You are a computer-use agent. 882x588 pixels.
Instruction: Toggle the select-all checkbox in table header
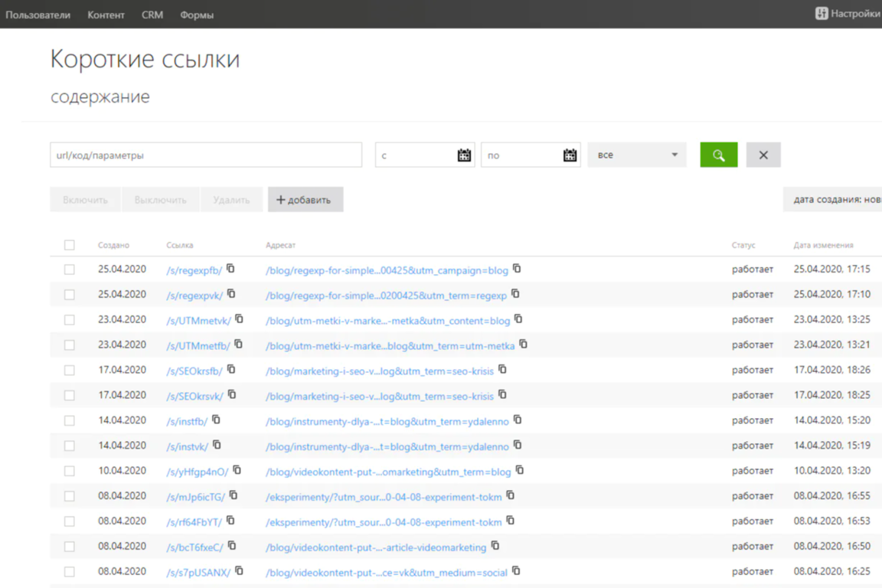70,245
